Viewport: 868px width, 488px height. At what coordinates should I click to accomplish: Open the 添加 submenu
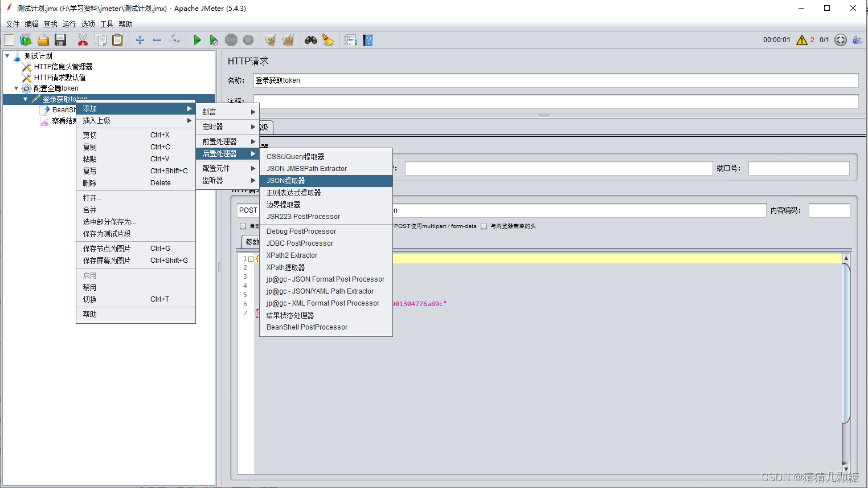(x=136, y=108)
